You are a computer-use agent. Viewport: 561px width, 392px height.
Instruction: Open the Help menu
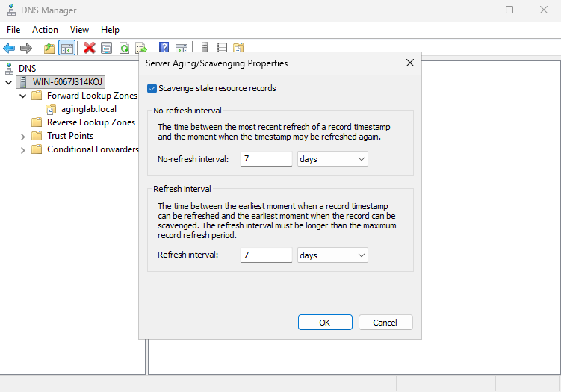110,30
